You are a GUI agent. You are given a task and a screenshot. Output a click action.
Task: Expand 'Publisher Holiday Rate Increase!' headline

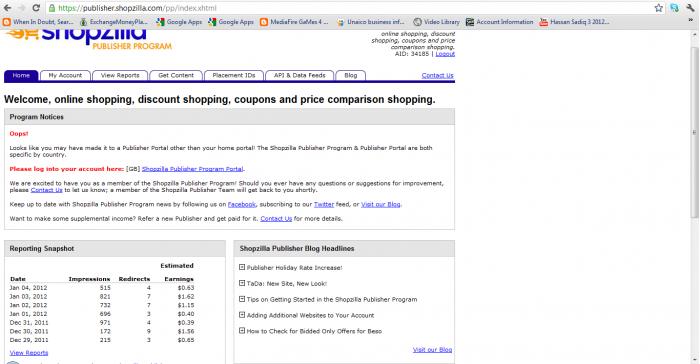242,267
